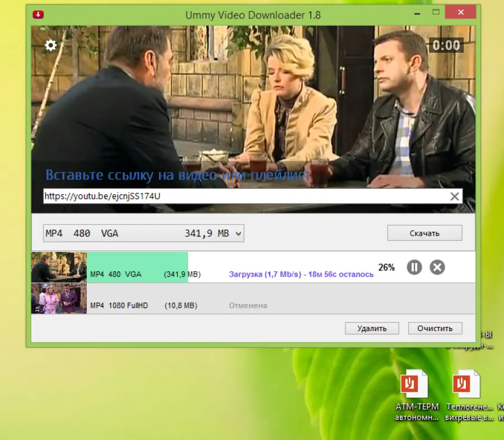Viewport: 504px width, 440px height.
Task: Cancel the MP4 480 VGA download
Action: [437, 267]
